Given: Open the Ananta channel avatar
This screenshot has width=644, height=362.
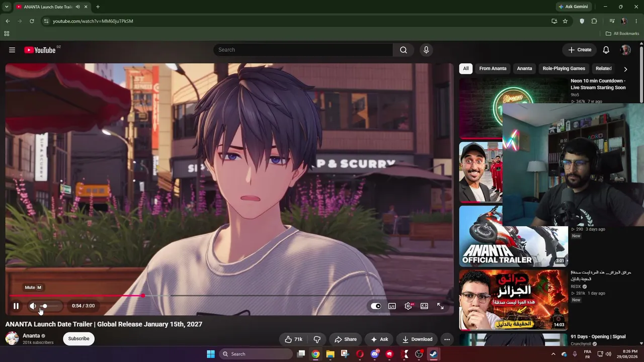Looking at the screenshot, I should click(12, 338).
